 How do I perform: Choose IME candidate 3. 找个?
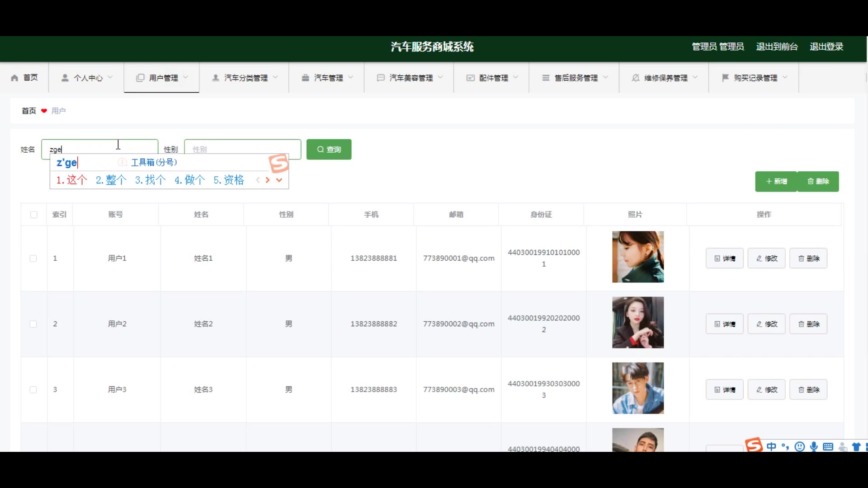(x=150, y=180)
